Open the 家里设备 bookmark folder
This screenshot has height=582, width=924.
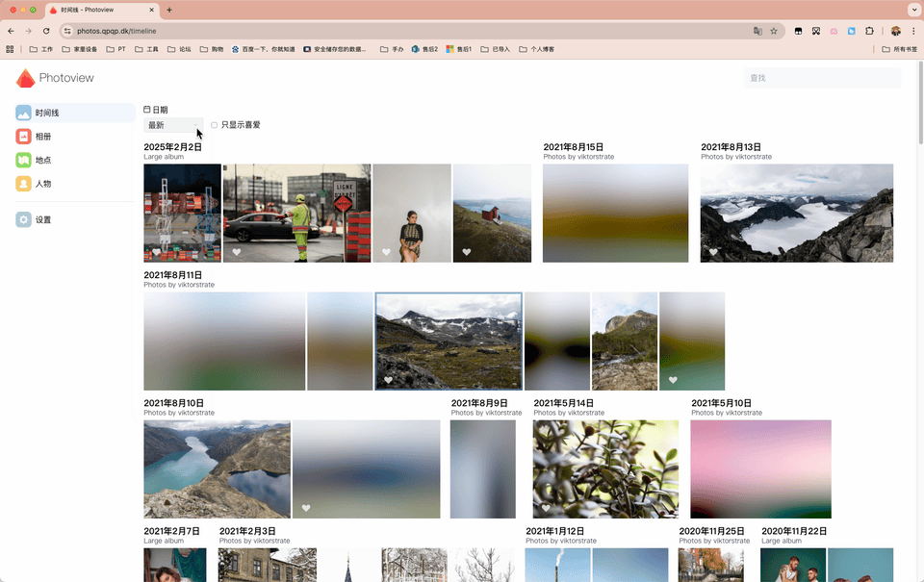click(80, 48)
